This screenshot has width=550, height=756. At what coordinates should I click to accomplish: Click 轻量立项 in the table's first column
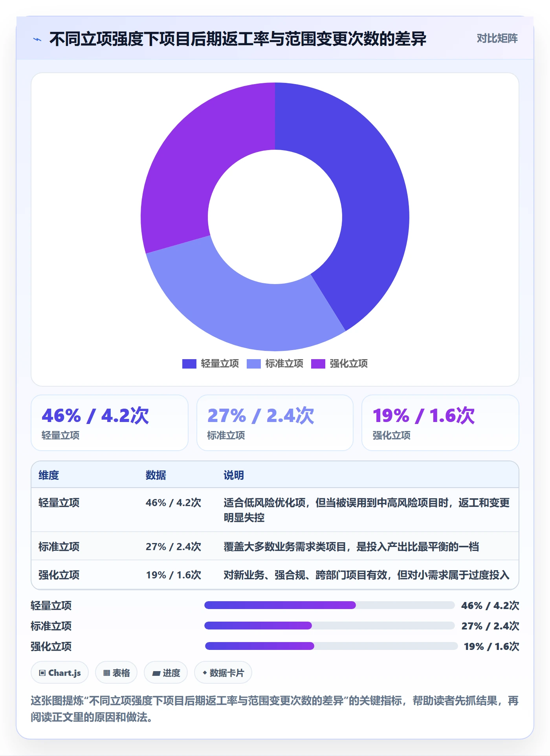click(x=59, y=503)
